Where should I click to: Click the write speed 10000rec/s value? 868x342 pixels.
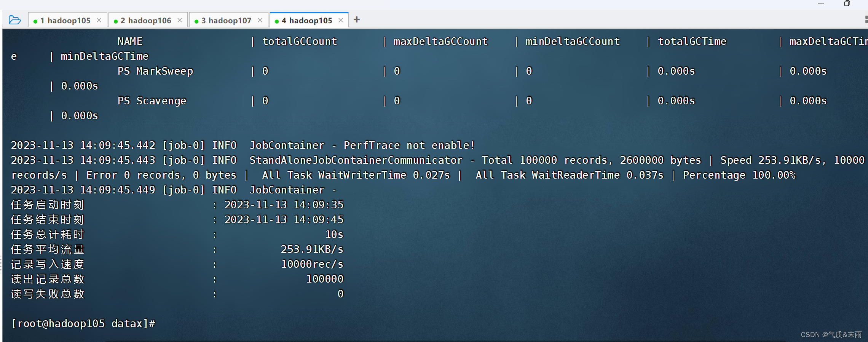[x=312, y=264]
